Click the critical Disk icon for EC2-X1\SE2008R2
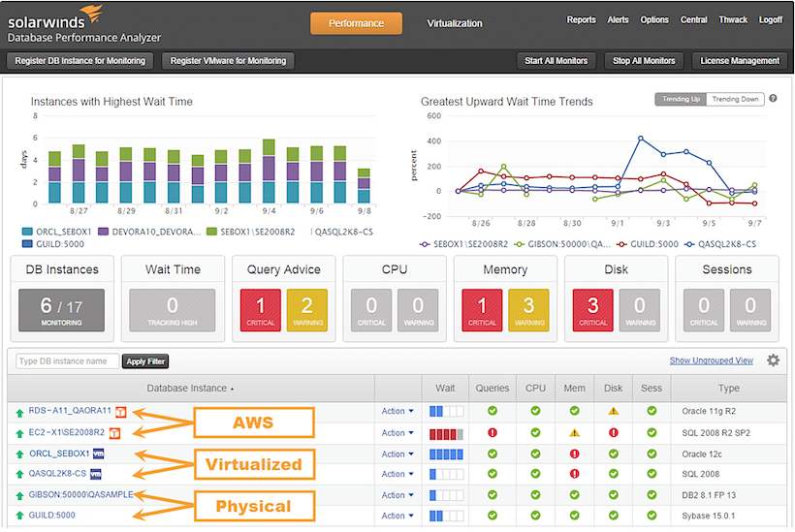 pos(613,432)
